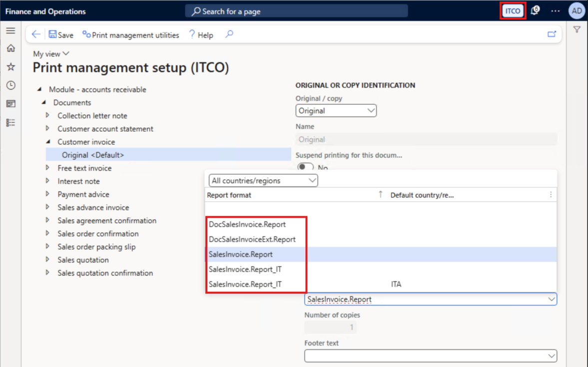Open the Modules list icon in sidebar
The image size is (588, 367).
coord(10,122)
